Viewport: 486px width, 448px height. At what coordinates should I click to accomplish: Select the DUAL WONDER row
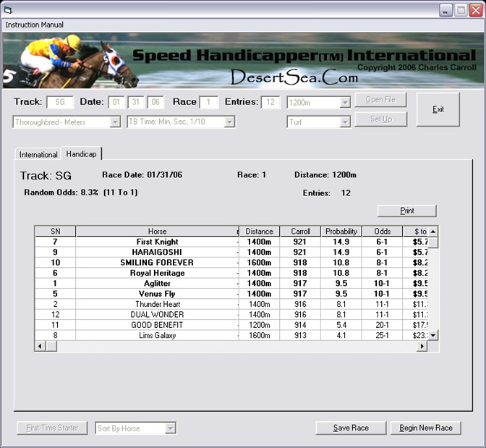(x=231, y=315)
